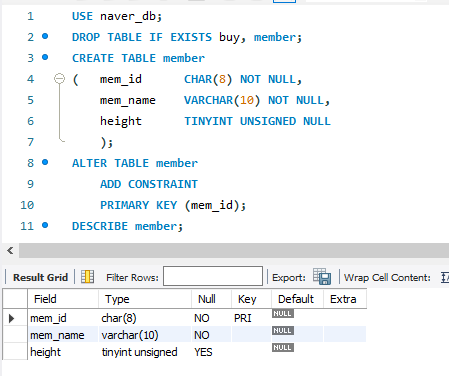The image size is (449, 376).
Task: Click the NULL default badge for height
Action: pyautogui.click(x=283, y=347)
